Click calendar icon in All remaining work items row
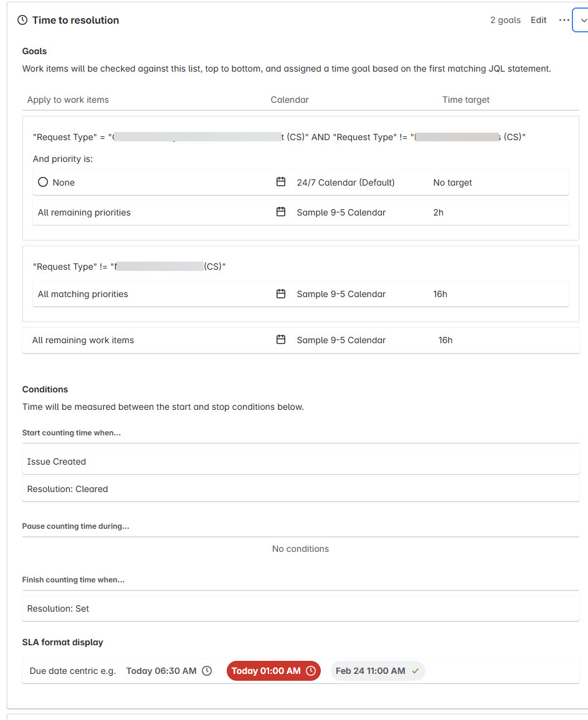Viewport: 588px width, 720px height. coord(281,339)
